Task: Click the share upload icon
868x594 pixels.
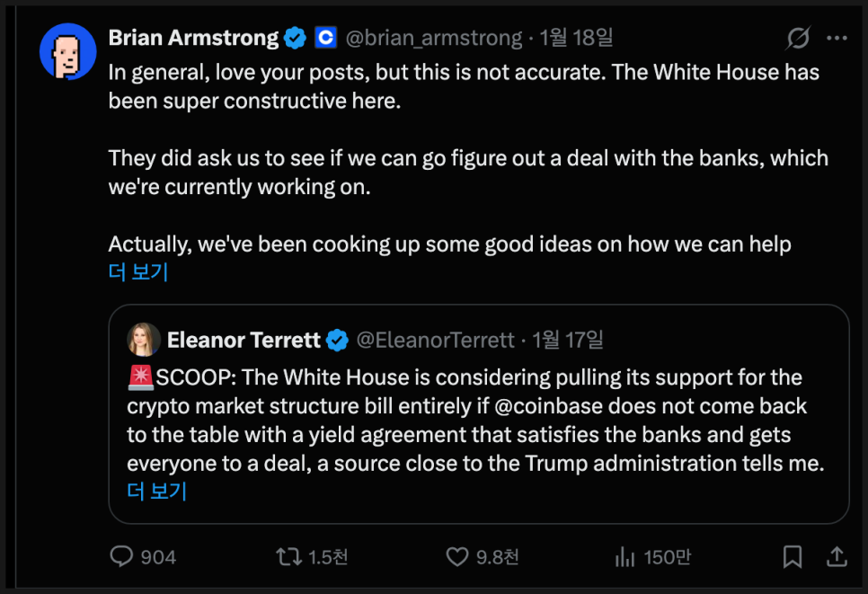Action: click(835, 557)
